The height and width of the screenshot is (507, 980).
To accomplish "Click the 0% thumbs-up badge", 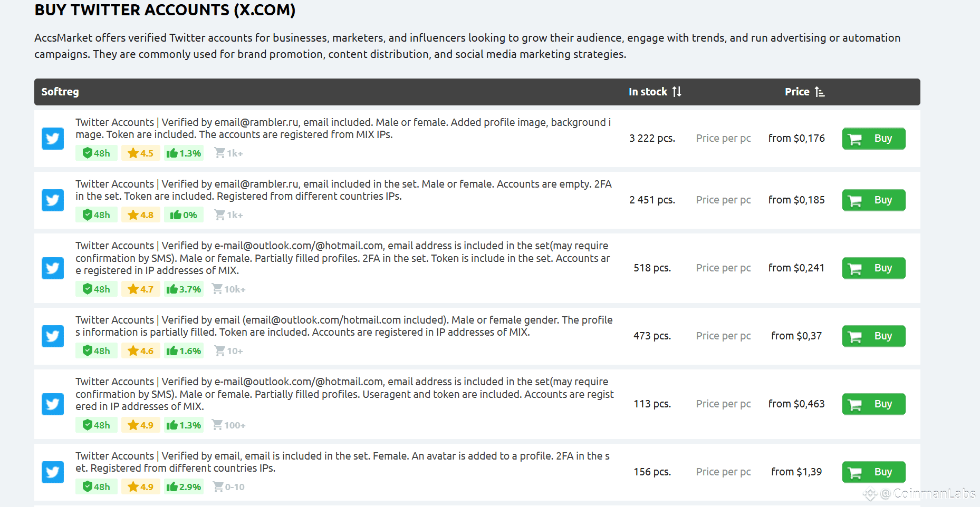I will coord(184,215).
